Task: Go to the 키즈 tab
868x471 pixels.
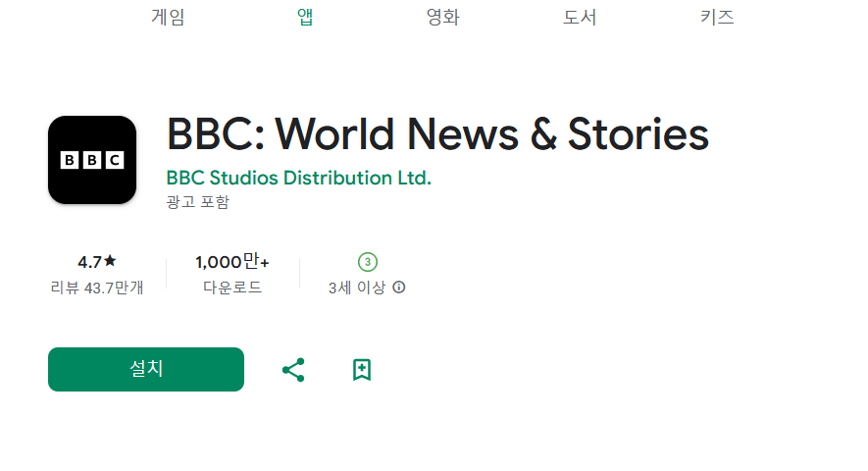Action: (717, 18)
